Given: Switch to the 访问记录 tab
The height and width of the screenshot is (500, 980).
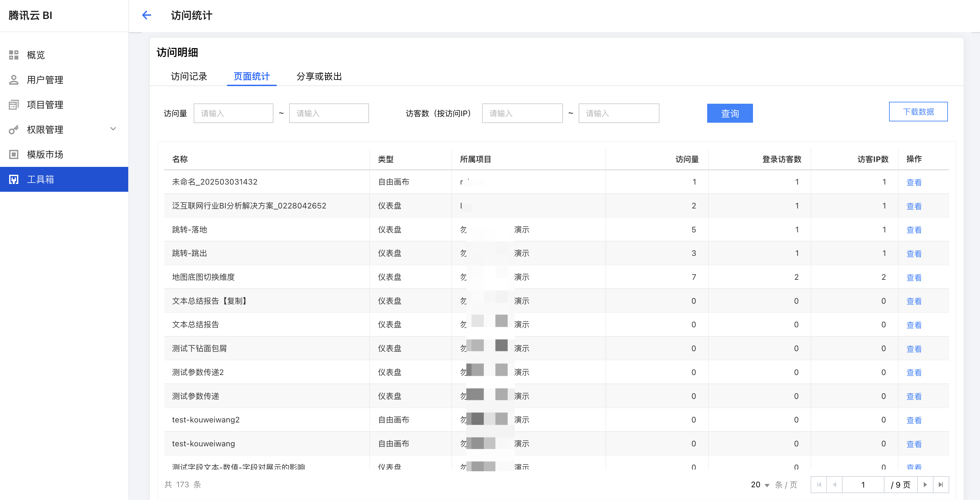Looking at the screenshot, I should point(189,77).
